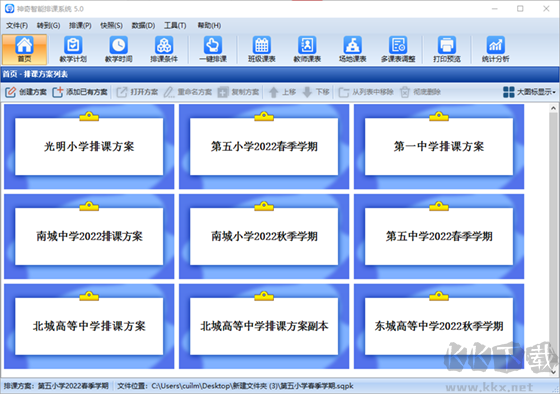Expand the 大图标显示 view dropdown

tap(529, 92)
